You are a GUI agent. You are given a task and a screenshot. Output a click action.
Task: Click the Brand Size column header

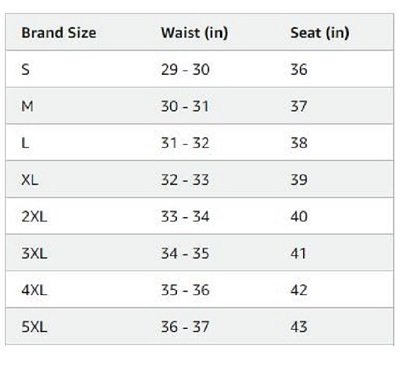pyautogui.click(x=59, y=33)
